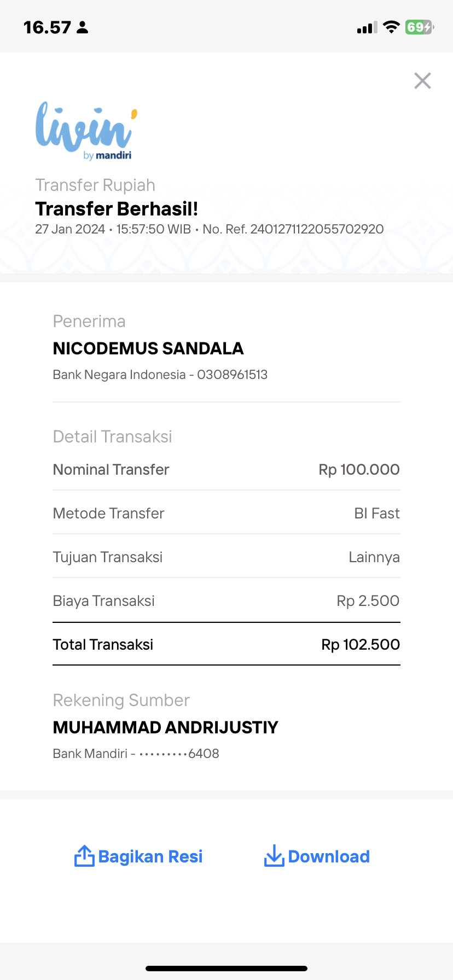453x980 pixels.
Task: Select Bagikan Resi button text
Action: click(150, 856)
